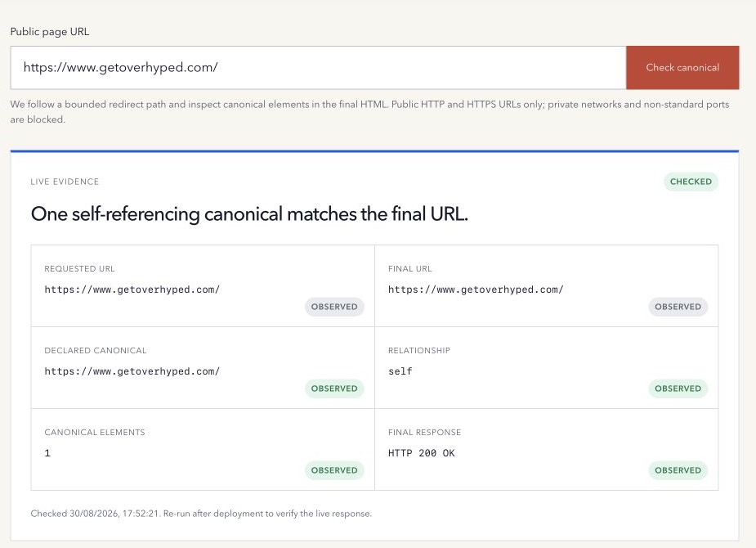Click the RELATIONSHIP field label
Screen dimensions: 756x548
click(419, 351)
